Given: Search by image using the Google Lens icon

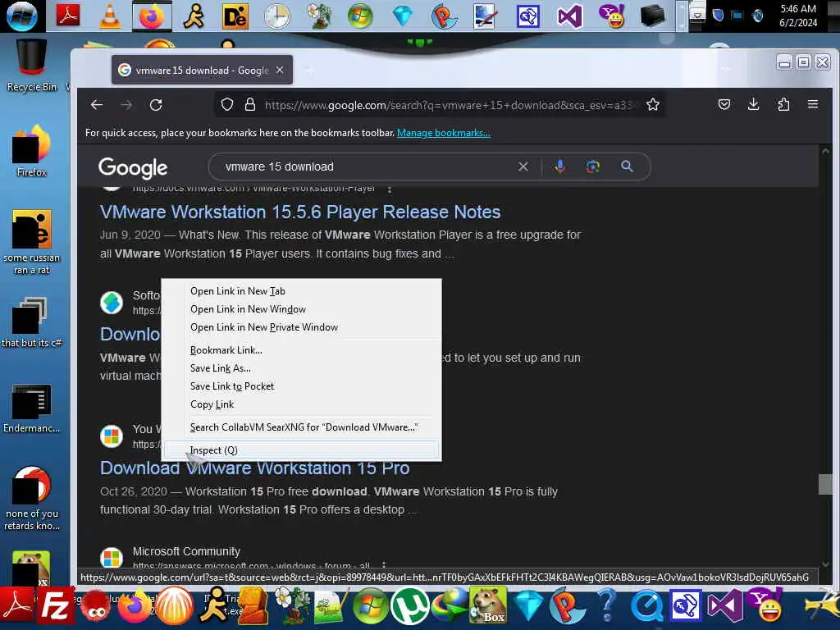Looking at the screenshot, I should (x=593, y=167).
